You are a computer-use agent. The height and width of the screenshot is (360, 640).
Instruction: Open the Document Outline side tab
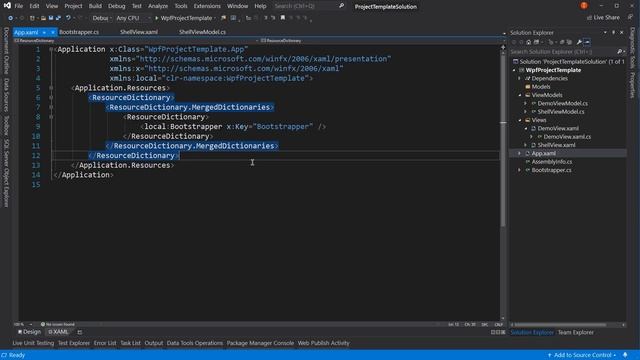coord(6,51)
